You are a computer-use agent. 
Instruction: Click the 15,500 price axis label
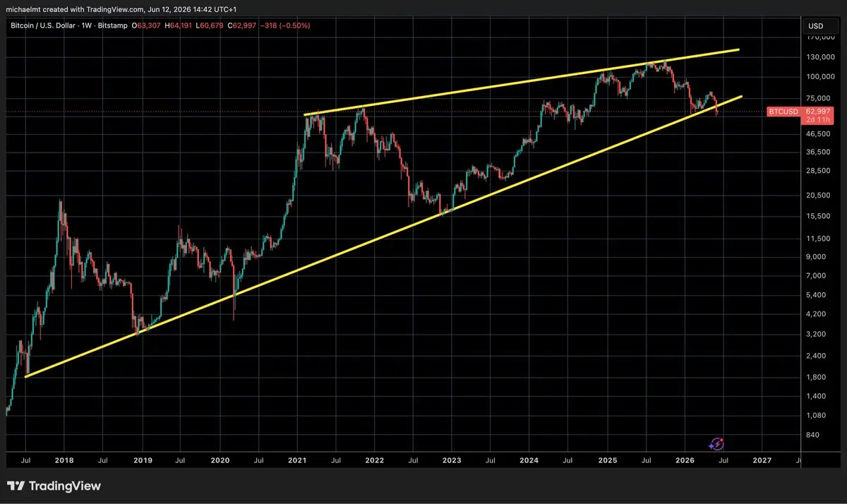click(820, 216)
